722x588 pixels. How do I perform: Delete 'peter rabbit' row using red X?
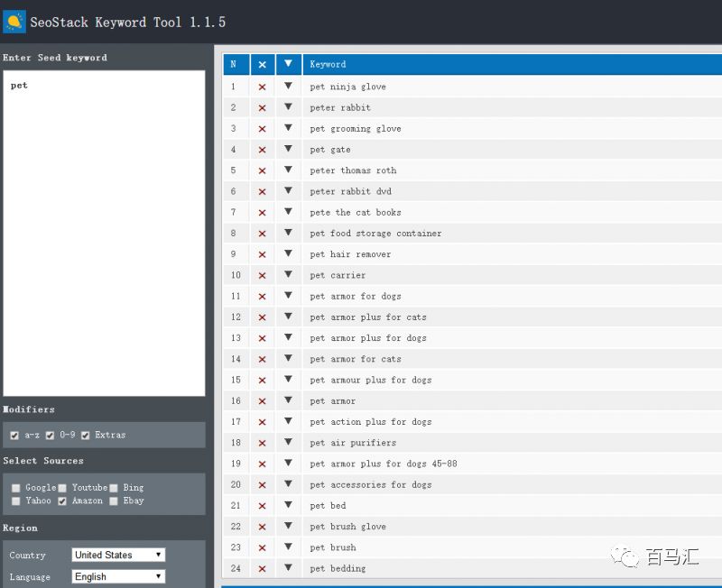[x=262, y=108]
